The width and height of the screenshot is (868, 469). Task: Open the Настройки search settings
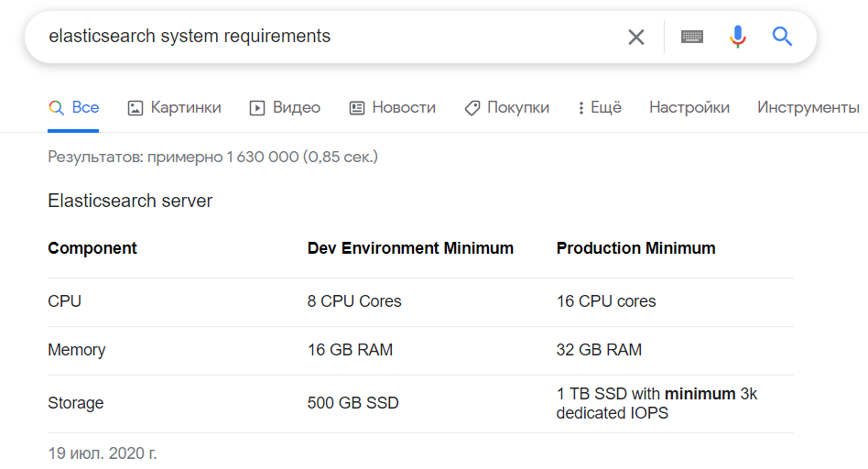point(689,108)
